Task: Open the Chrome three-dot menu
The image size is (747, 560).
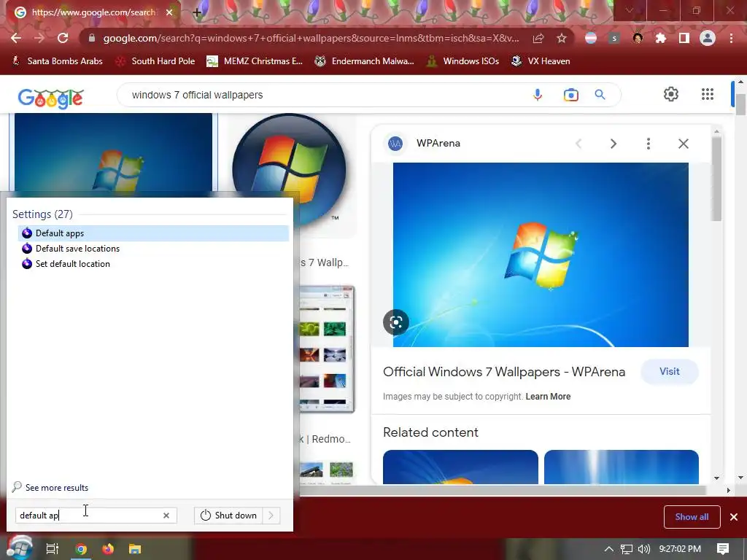Action: (731, 38)
